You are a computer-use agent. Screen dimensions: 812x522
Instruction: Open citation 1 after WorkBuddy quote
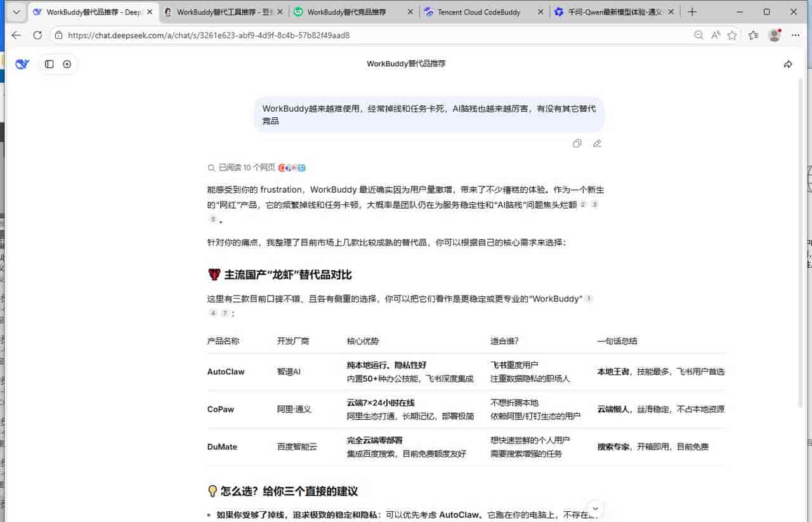click(x=588, y=298)
